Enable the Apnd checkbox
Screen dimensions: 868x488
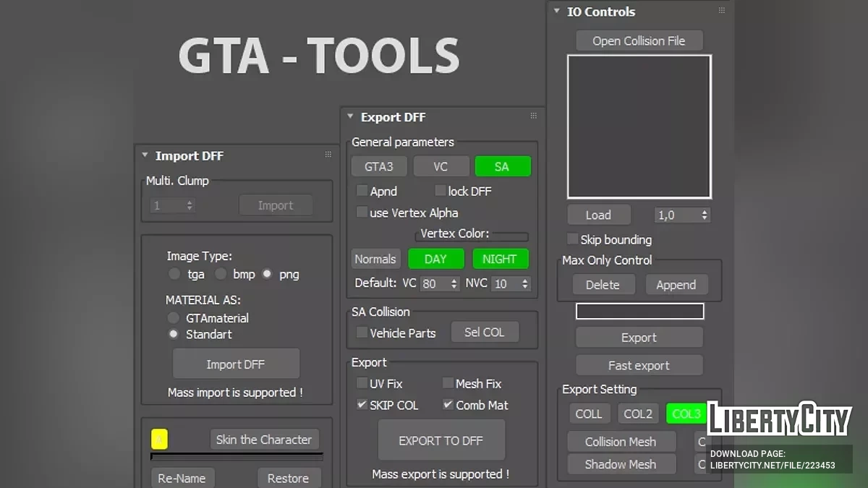tap(362, 191)
